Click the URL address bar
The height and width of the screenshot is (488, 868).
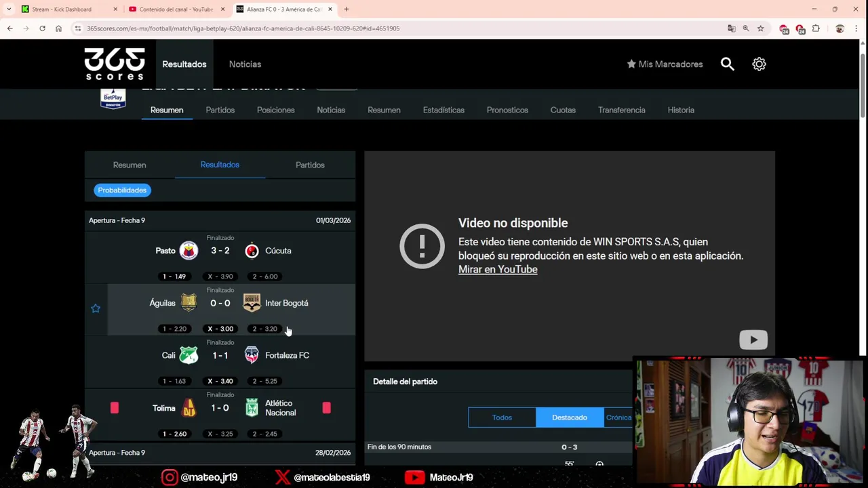coord(400,28)
